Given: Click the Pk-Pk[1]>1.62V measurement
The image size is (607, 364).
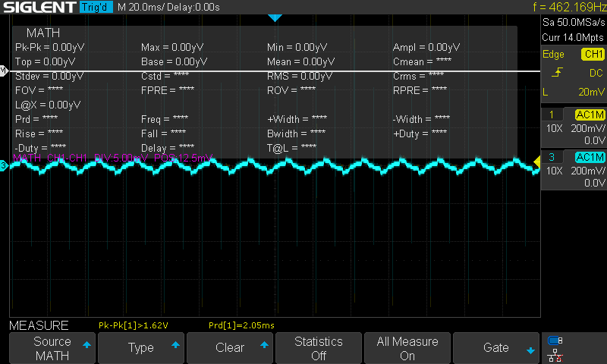Looking at the screenshot, I should 134,325.
